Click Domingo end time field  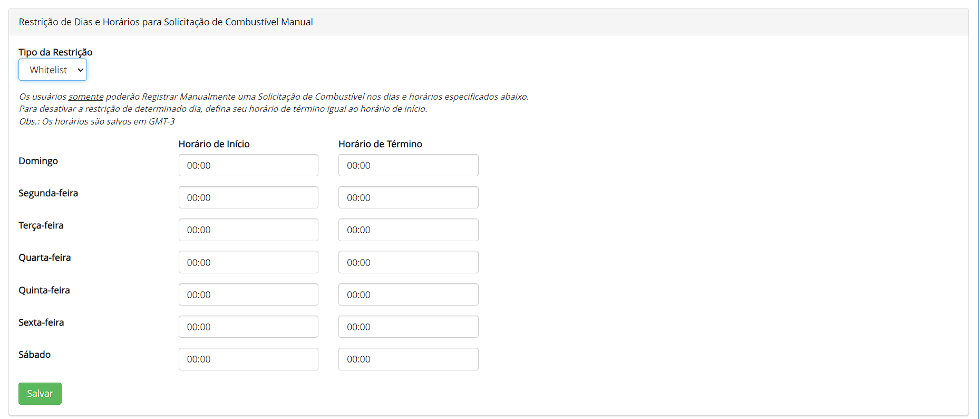[x=408, y=165]
